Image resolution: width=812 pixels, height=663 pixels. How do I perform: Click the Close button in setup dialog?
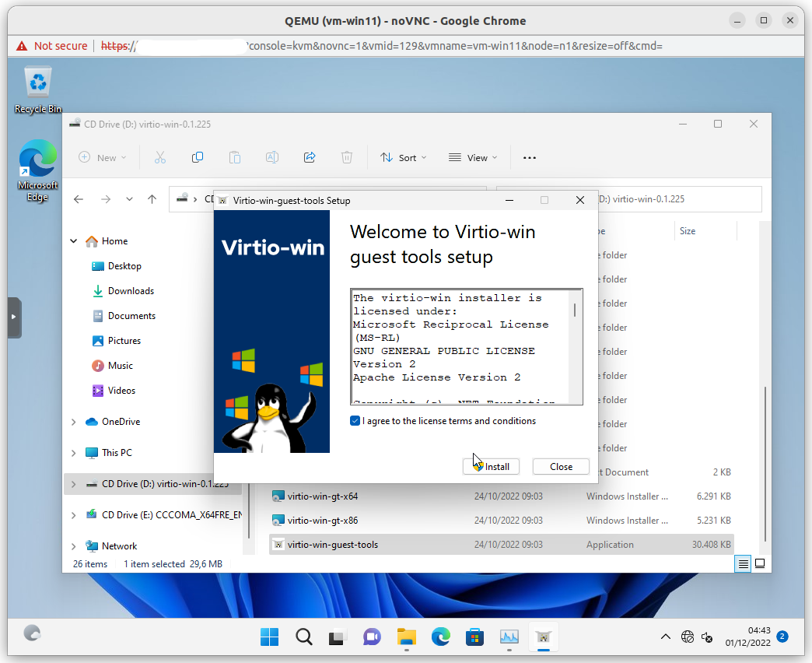tap(561, 467)
